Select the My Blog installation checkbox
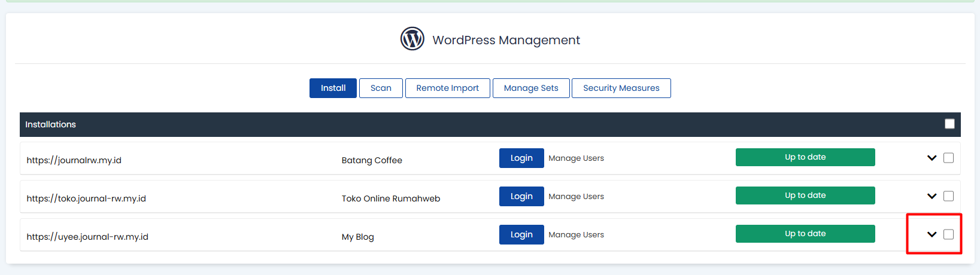 [948, 234]
